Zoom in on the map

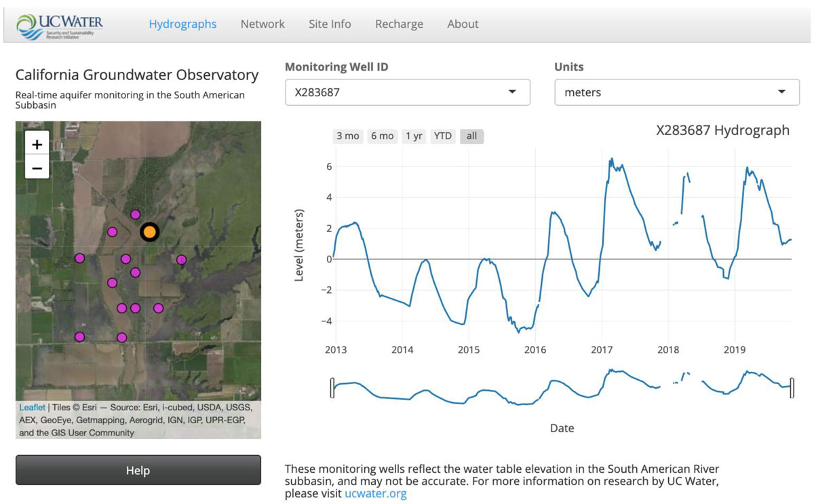click(37, 144)
